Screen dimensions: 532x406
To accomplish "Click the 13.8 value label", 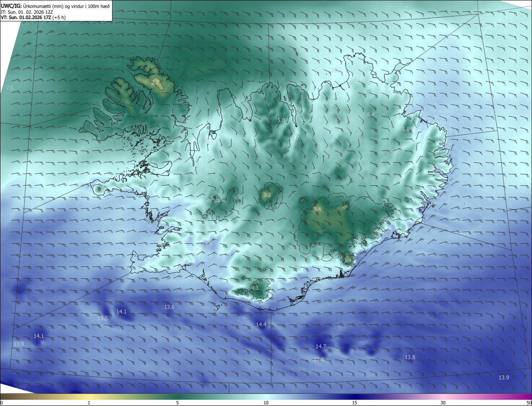I will (x=410, y=357).
